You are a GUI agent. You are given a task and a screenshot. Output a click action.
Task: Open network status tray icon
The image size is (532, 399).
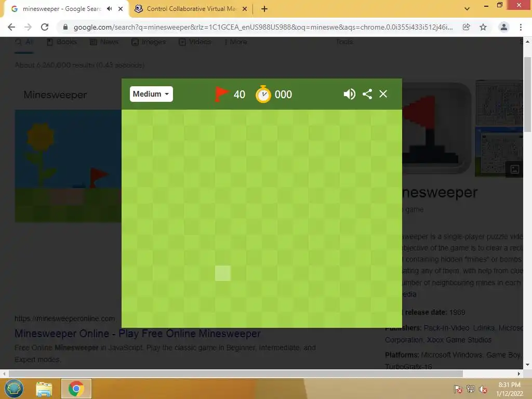pos(471,389)
